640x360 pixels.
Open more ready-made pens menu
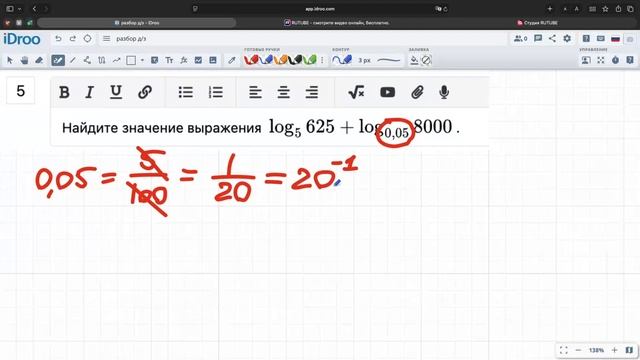tap(322, 60)
